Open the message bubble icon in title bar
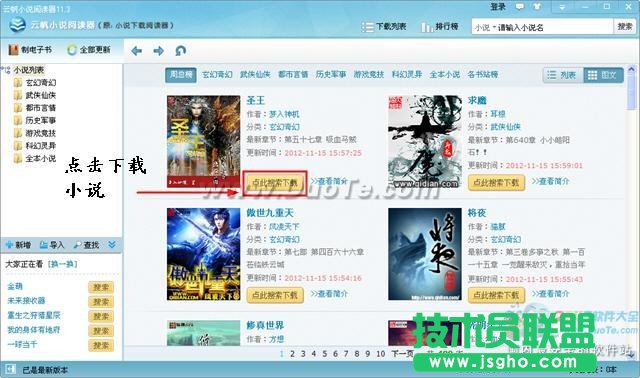The height and width of the screenshot is (378, 640). [520, 7]
